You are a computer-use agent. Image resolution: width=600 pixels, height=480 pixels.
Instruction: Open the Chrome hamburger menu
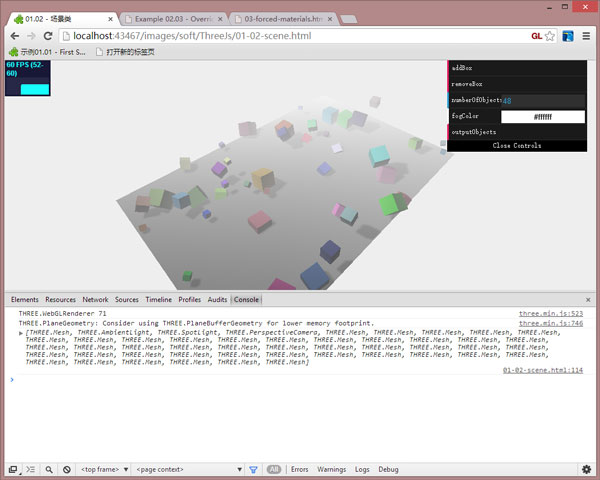(x=585, y=36)
